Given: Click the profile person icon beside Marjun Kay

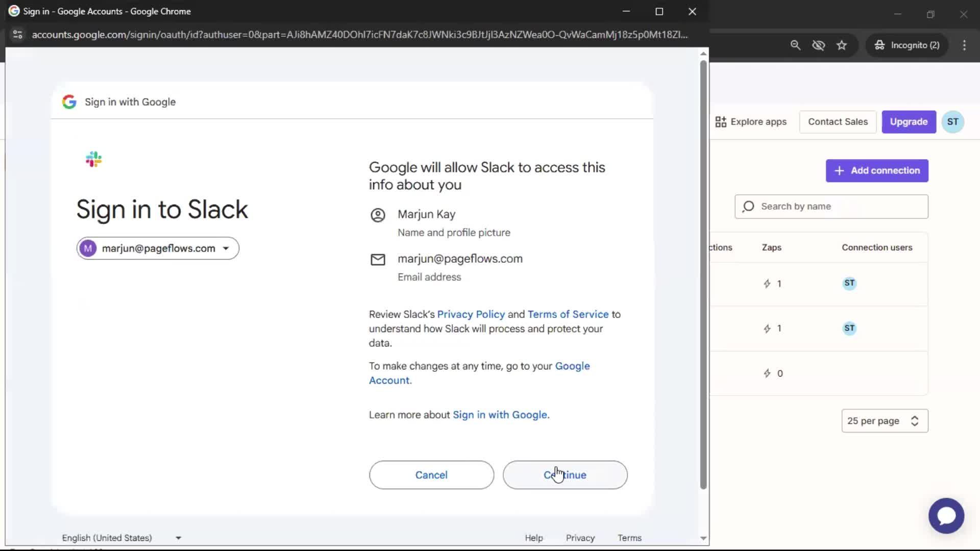Looking at the screenshot, I should (x=378, y=215).
